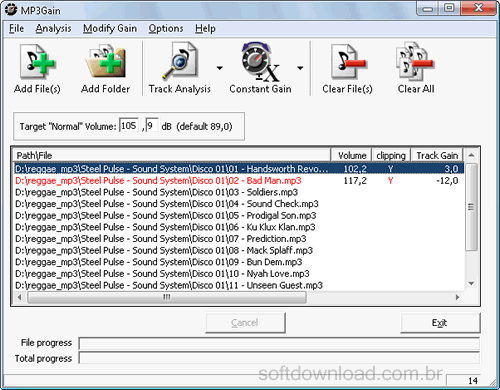Focus target volume decimal field 9
This screenshot has height=390, width=500.
(x=152, y=126)
